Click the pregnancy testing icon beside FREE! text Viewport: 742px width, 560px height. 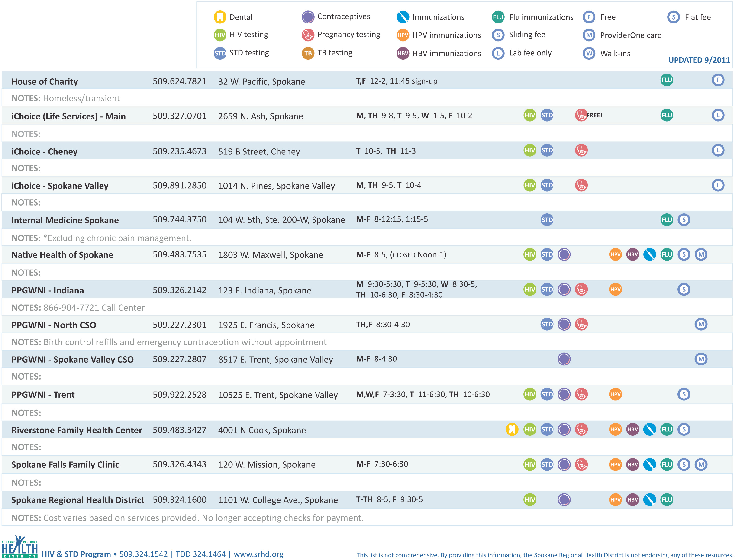(x=581, y=115)
